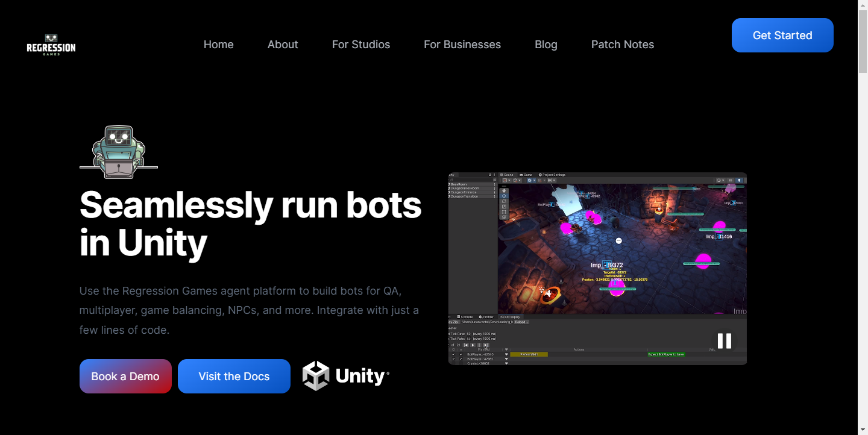Go to the About page

[x=283, y=45]
